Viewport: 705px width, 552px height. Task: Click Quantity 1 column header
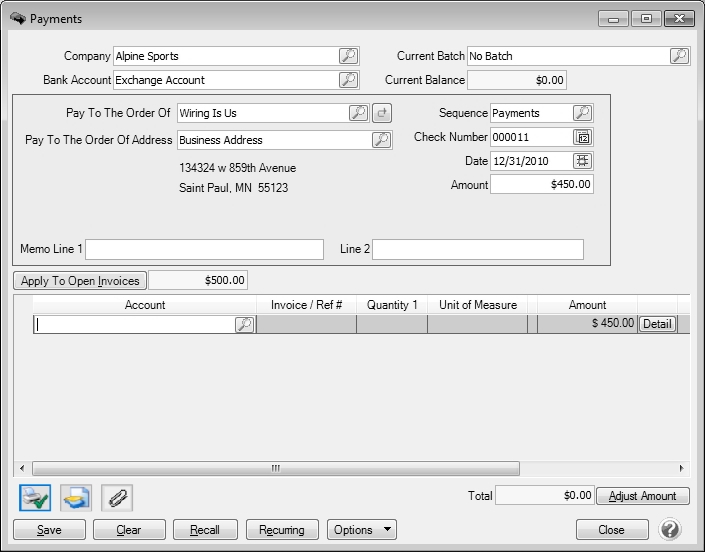point(392,305)
